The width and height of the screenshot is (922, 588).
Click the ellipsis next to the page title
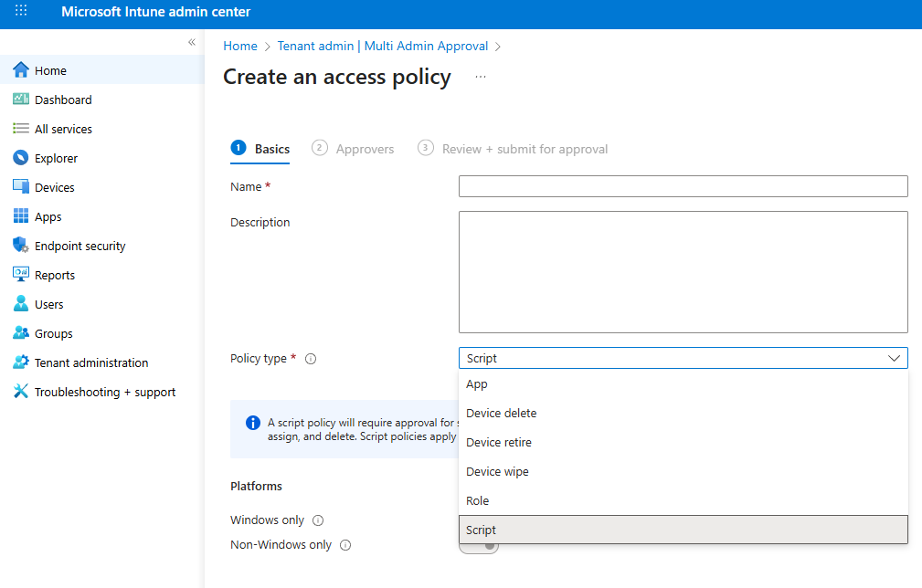click(482, 79)
